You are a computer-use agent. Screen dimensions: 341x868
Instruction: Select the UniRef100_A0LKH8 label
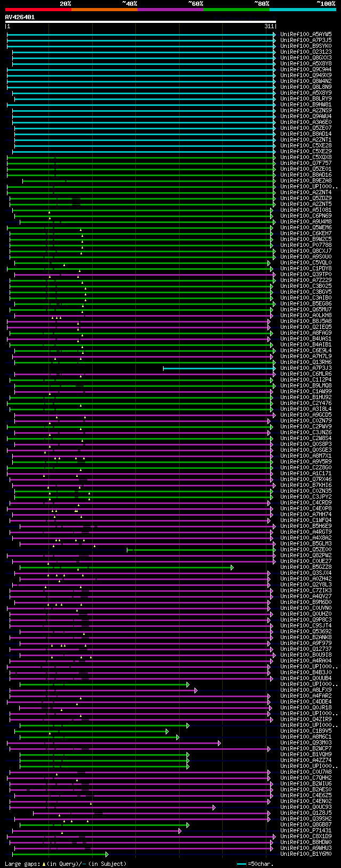click(306, 315)
